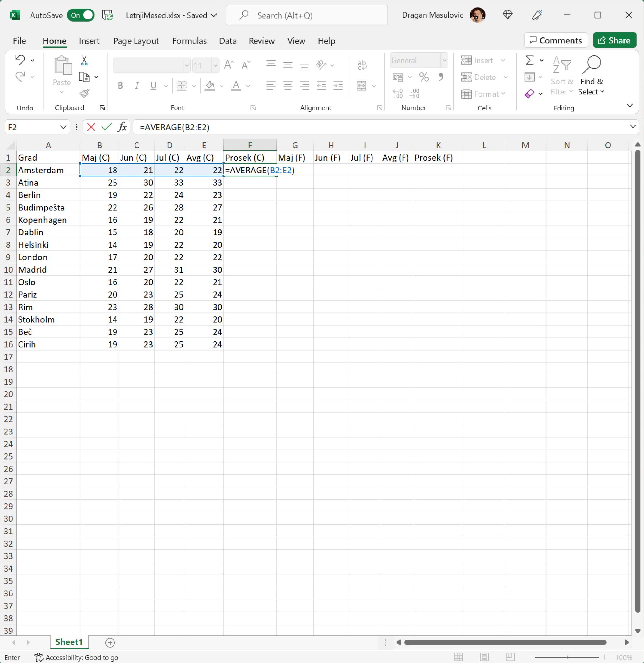
Task: Toggle AutoSave switch off
Action: point(81,15)
